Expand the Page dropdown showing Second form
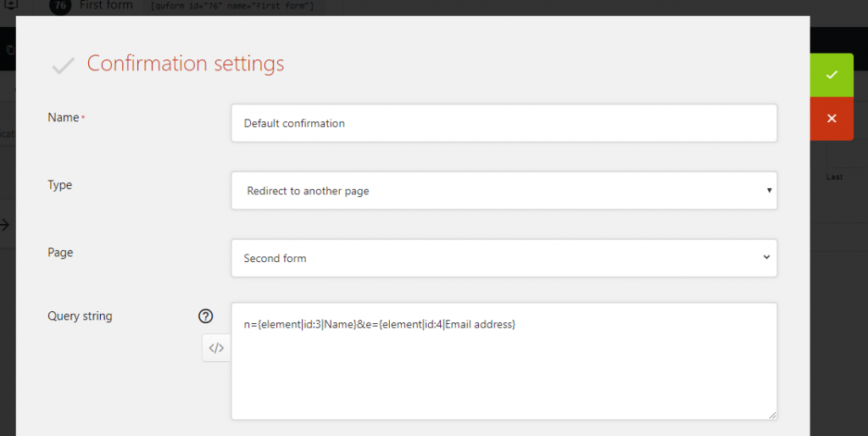Viewport: 868px width, 436px height. tap(504, 258)
